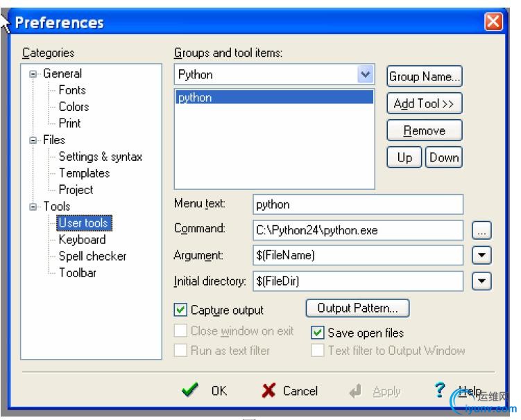Focus the Initial directory field
521x420 pixels.
(358, 281)
